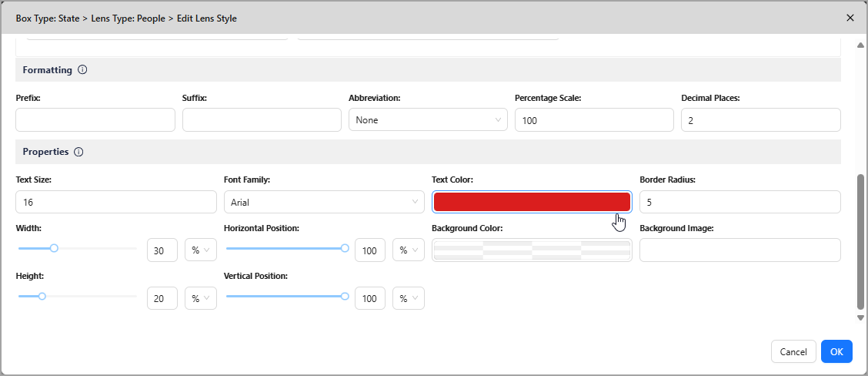Click the Horizontal Position slider handle

tap(345, 248)
